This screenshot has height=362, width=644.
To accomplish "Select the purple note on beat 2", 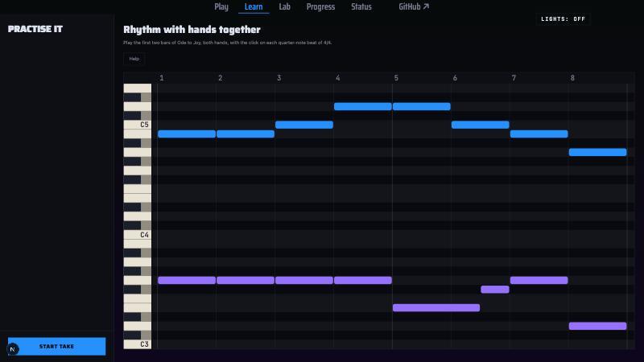I will coord(246,280).
